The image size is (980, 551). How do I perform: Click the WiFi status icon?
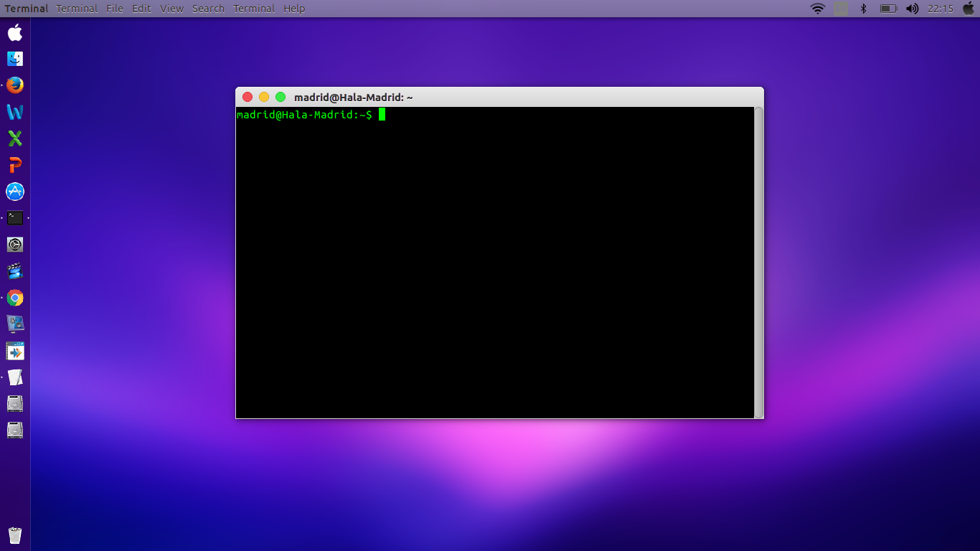point(817,8)
